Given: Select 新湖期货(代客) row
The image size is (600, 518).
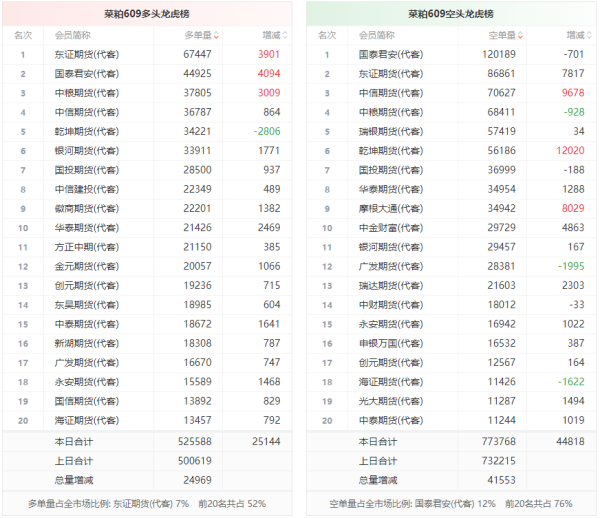Looking at the screenshot, I should click(147, 344).
